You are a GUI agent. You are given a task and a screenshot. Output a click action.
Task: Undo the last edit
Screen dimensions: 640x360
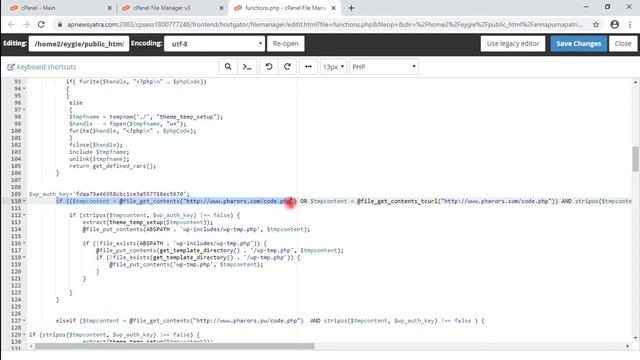269,67
